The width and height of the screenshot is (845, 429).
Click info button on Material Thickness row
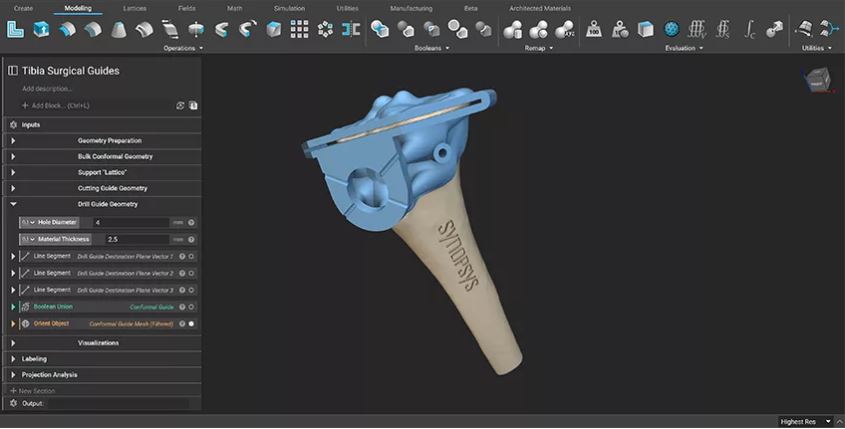point(191,239)
